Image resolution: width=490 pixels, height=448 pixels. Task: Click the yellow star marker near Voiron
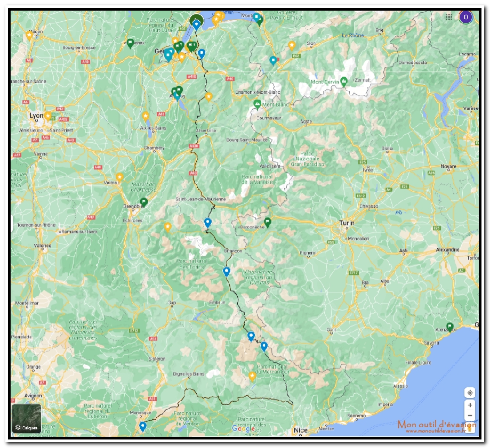point(120,177)
